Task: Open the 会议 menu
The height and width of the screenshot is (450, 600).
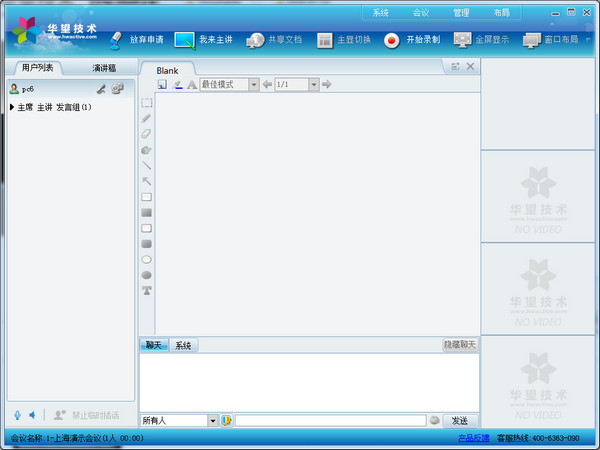Action: tap(421, 13)
